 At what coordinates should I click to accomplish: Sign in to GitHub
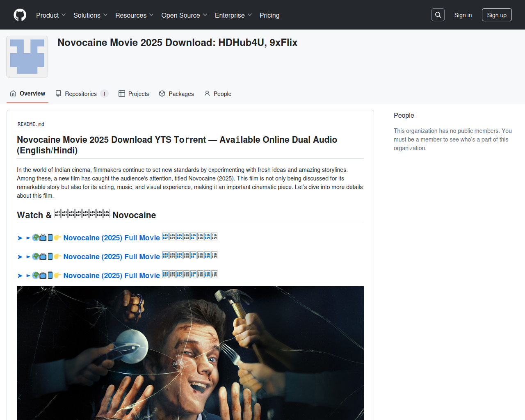[463, 15]
